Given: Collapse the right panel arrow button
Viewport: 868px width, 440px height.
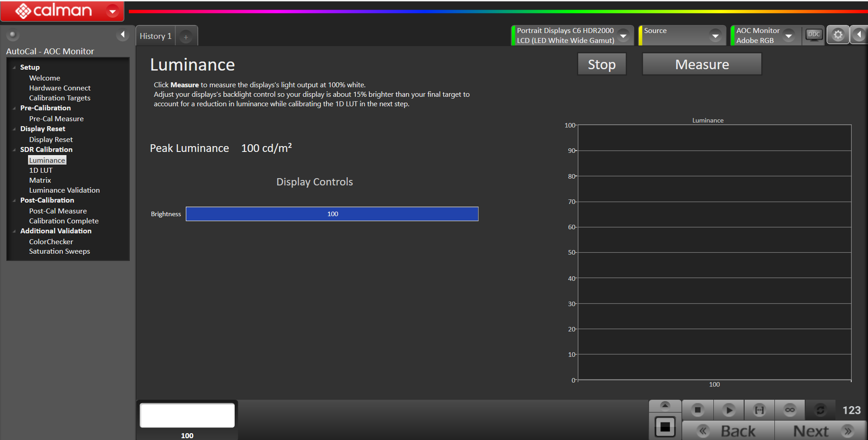Looking at the screenshot, I should pyautogui.click(x=859, y=35).
